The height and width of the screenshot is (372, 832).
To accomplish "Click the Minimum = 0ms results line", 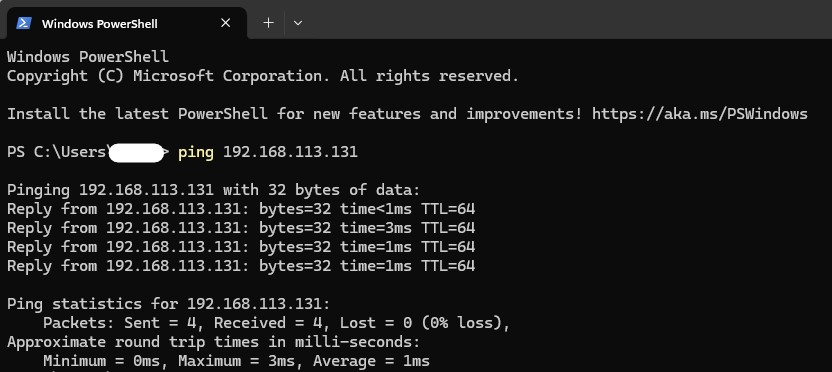I will pos(236,361).
